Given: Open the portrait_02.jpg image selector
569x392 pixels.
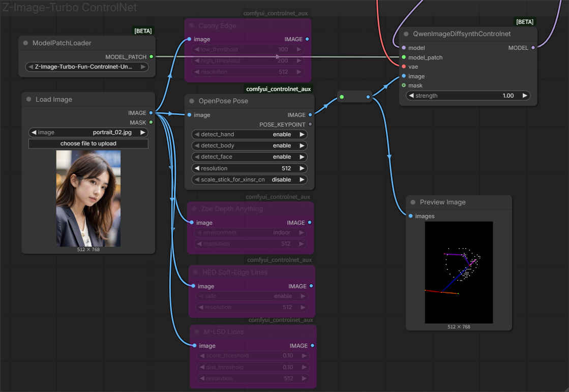Looking at the screenshot, I should pos(88,132).
